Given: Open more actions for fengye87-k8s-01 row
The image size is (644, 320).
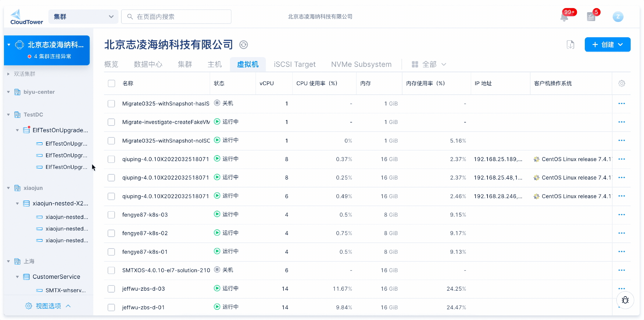Looking at the screenshot, I should pyautogui.click(x=621, y=252).
